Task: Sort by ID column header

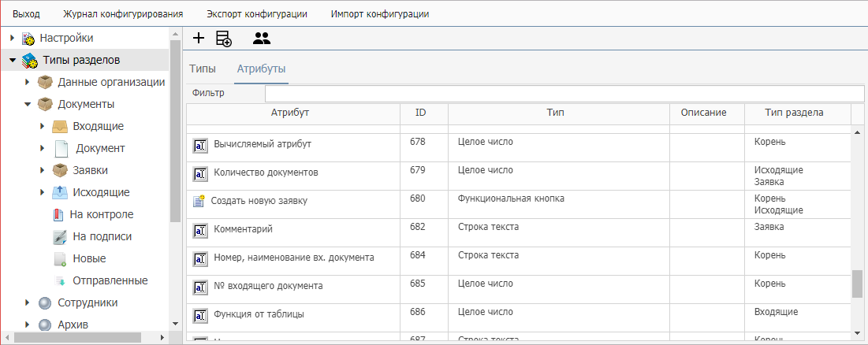Action: point(420,113)
